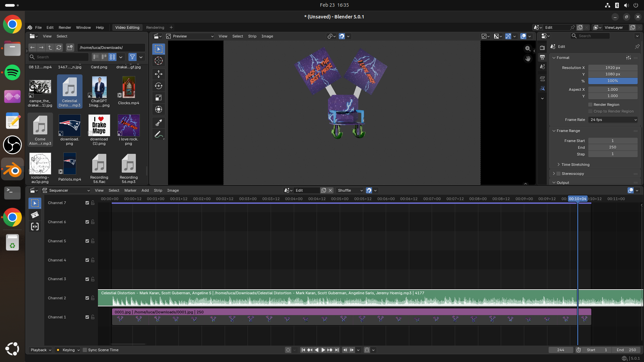The height and width of the screenshot is (362, 644).
Task: Jump to the end frame button
Action: pyautogui.click(x=337, y=350)
